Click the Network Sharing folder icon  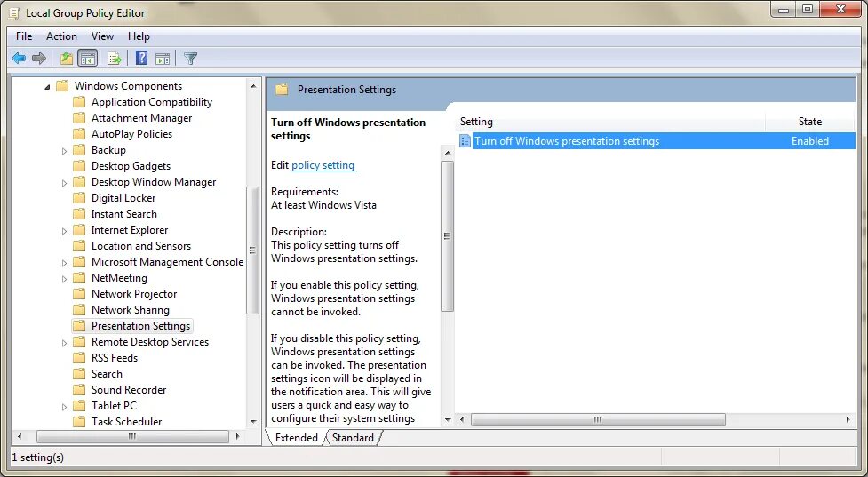79,310
